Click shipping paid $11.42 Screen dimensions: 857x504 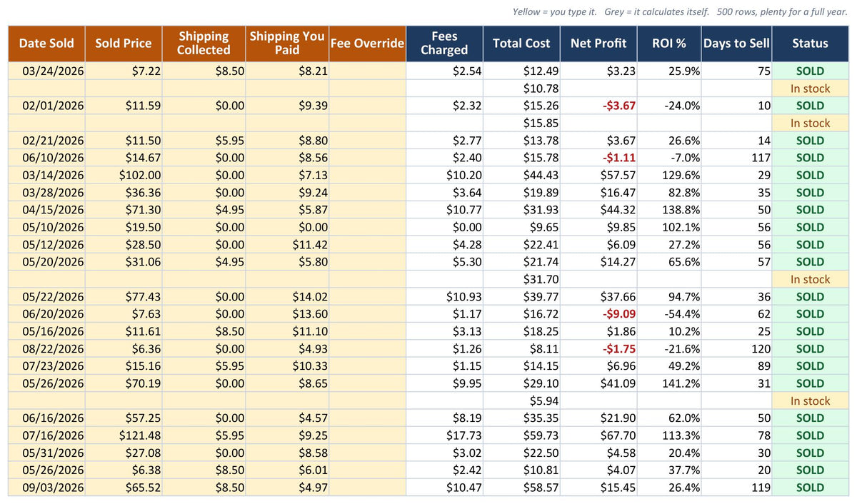click(x=288, y=244)
